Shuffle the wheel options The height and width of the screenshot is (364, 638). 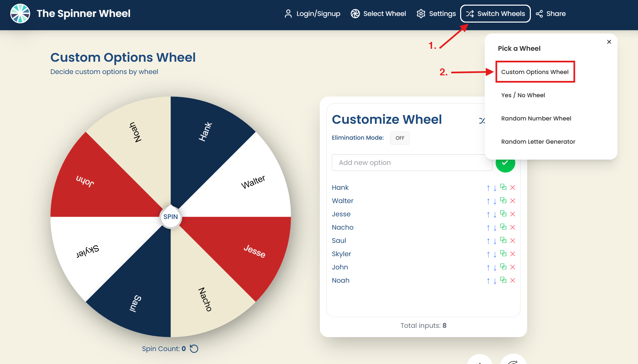[x=483, y=120]
